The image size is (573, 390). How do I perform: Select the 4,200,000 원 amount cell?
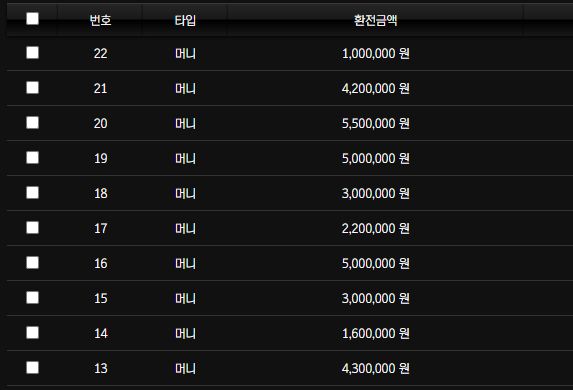click(x=375, y=88)
